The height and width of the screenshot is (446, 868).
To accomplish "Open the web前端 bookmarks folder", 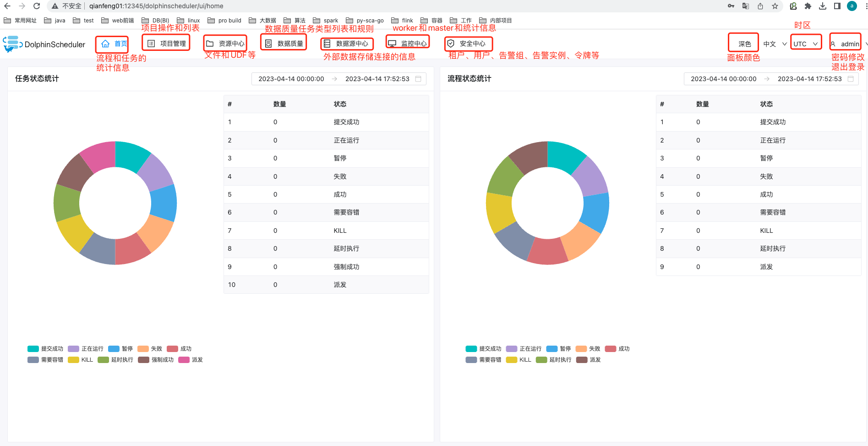I will pos(118,21).
